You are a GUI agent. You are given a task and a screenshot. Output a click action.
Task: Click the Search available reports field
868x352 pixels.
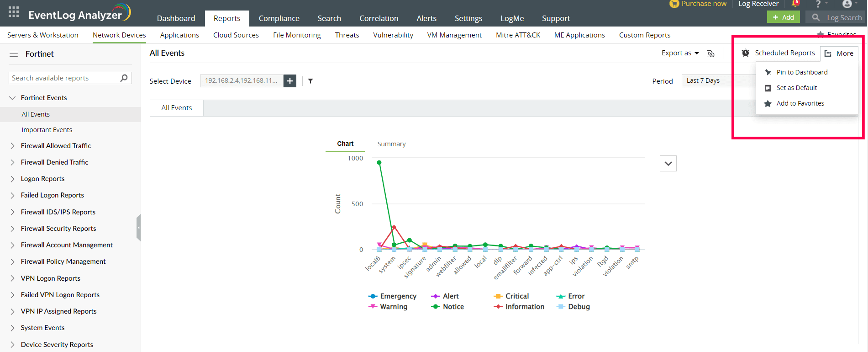coord(64,78)
